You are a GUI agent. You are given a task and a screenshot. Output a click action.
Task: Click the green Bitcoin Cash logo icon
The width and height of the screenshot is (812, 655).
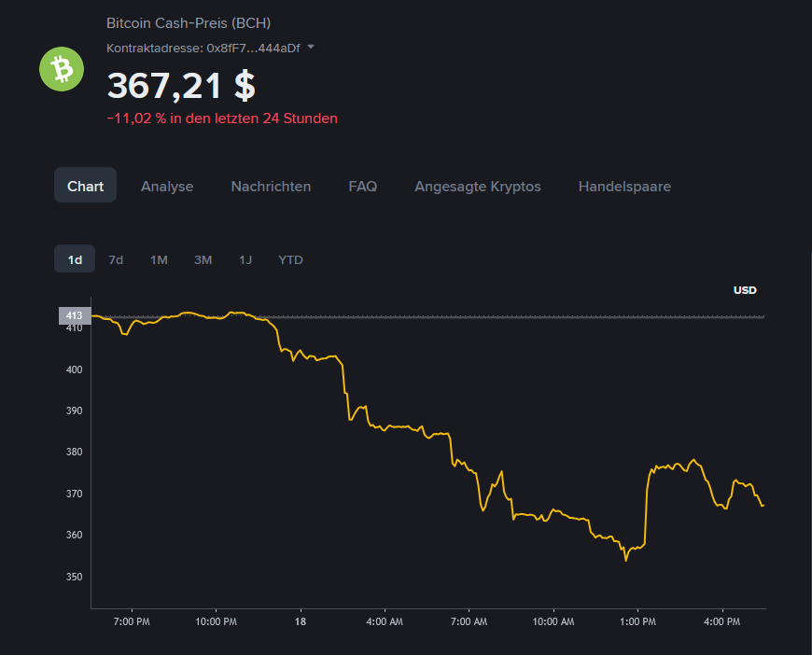[x=62, y=69]
